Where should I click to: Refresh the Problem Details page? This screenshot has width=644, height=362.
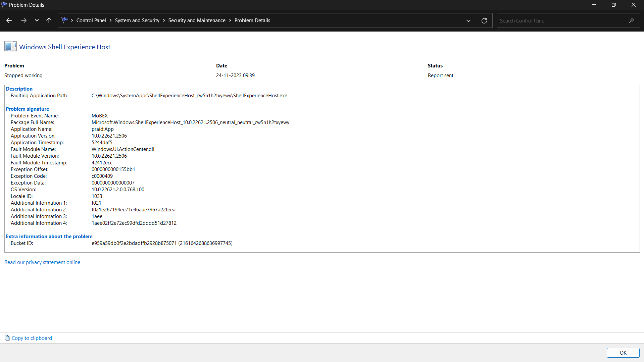click(484, 21)
